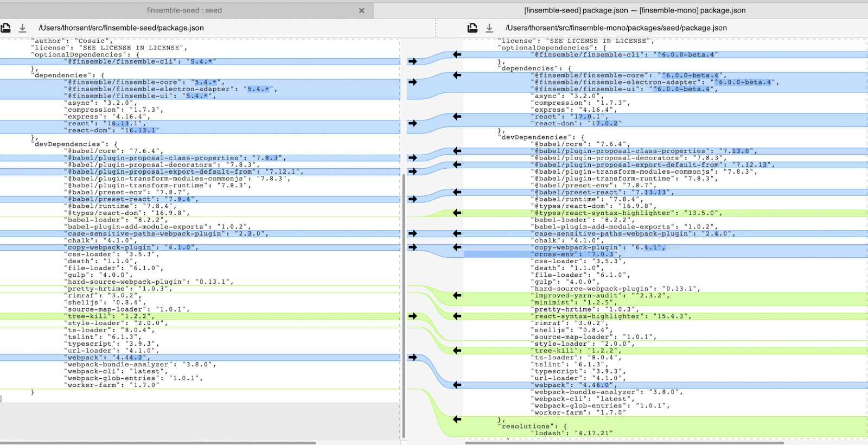Click the save icon beside the finsemble-mono path
868x445 pixels.
click(489, 28)
